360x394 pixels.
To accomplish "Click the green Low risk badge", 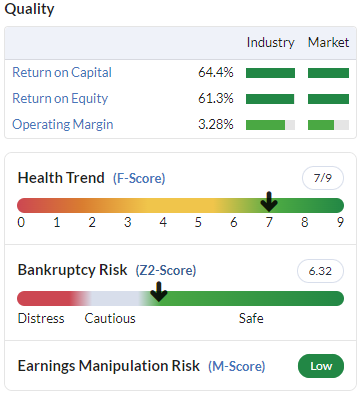I will click(321, 366).
